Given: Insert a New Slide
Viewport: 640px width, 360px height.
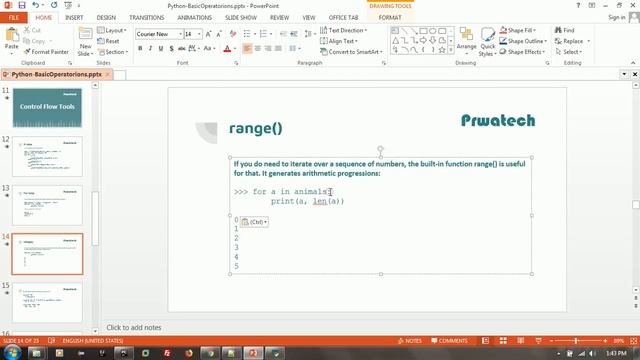Looking at the screenshot, I should coord(85,42).
